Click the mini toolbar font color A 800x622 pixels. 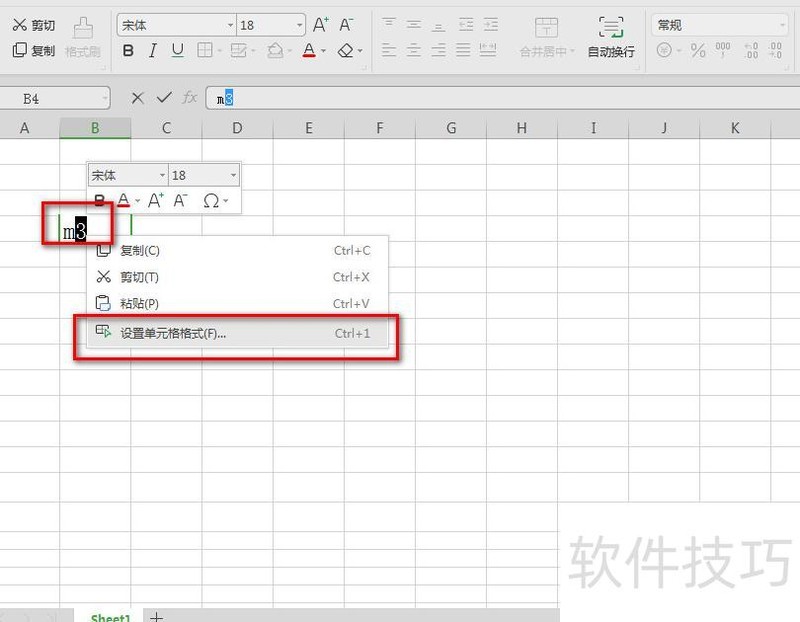tap(123, 200)
